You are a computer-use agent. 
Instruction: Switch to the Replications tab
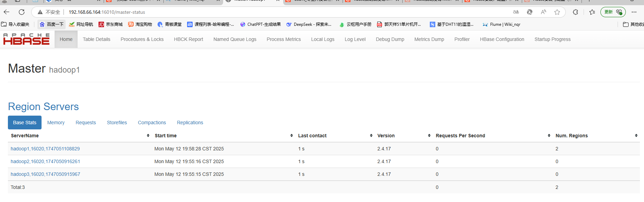(190, 123)
